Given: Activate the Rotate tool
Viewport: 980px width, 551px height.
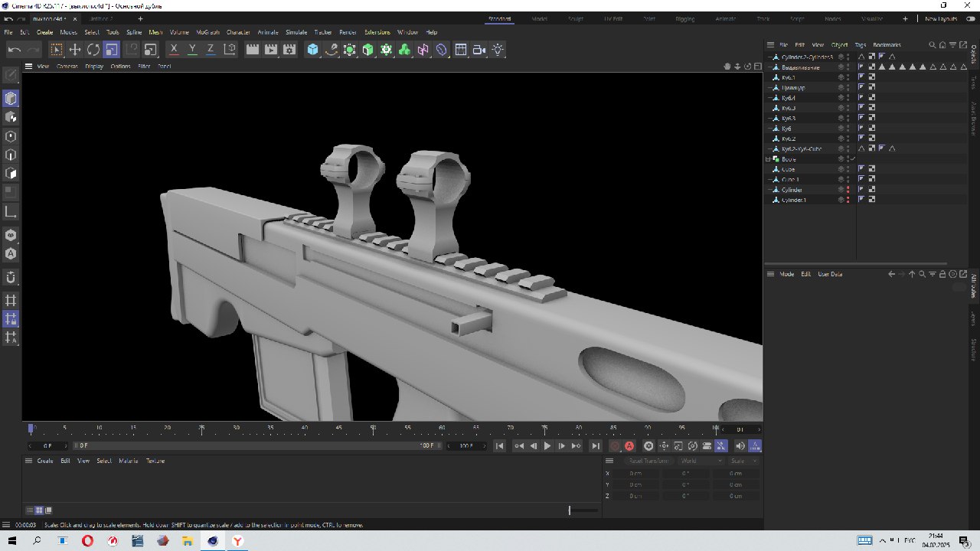Looking at the screenshot, I should click(93, 50).
